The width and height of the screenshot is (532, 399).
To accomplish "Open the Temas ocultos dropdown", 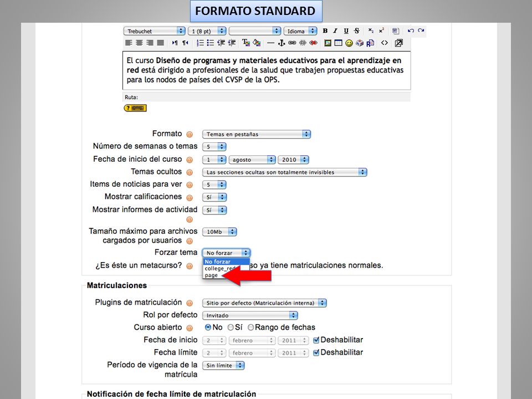I will (285, 172).
